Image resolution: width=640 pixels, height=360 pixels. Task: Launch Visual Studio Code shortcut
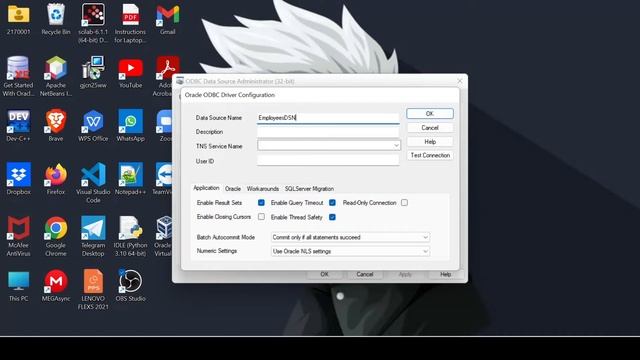point(93,183)
